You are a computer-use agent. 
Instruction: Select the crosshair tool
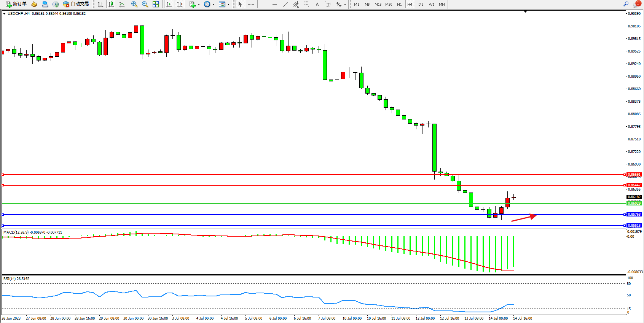[251, 4]
